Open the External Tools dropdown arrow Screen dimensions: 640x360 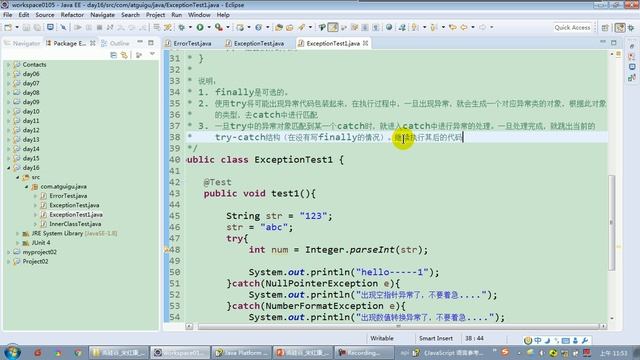pyautogui.click(x=228, y=27)
